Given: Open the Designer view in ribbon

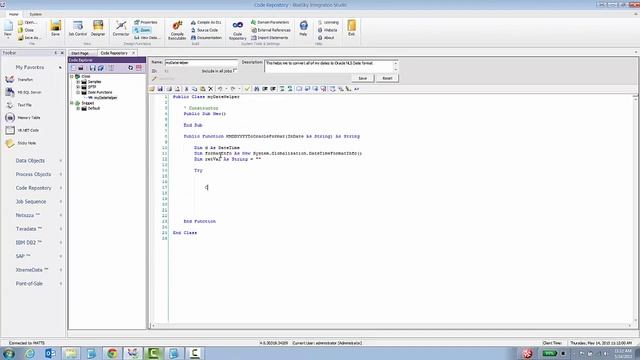Looking at the screenshot, I should click(98, 28).
